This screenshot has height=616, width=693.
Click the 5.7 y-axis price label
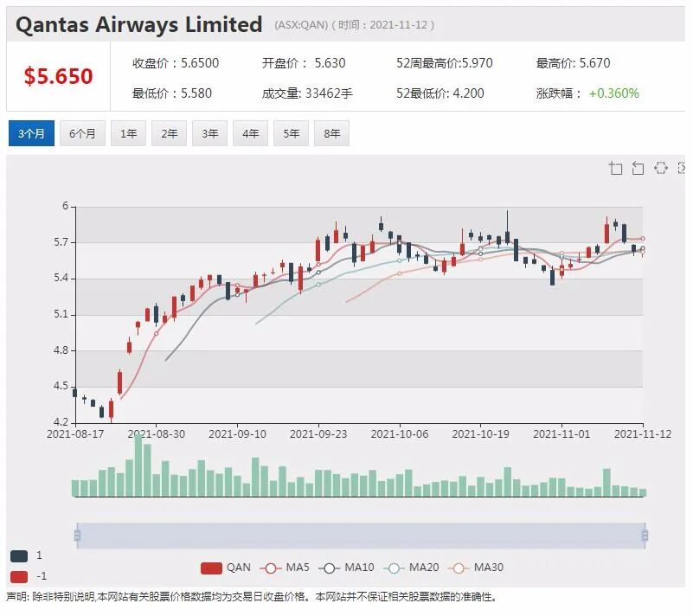61,242
